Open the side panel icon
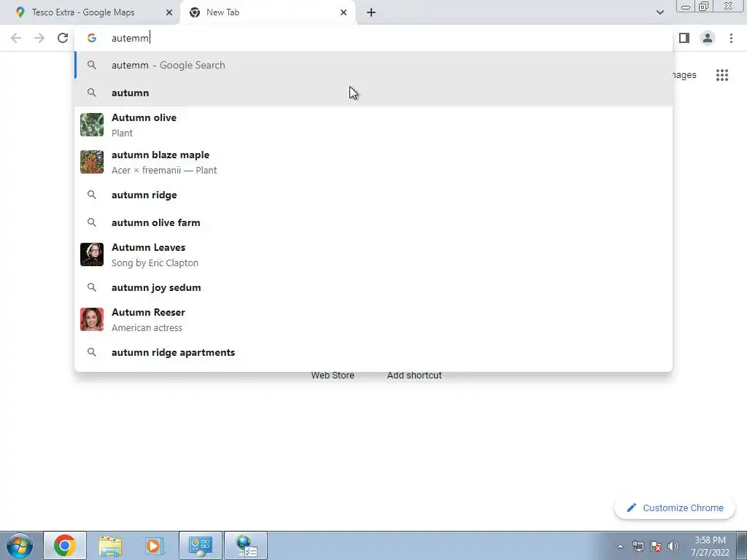The width and height of the screenshot is (747, 560). click(684, 38)
